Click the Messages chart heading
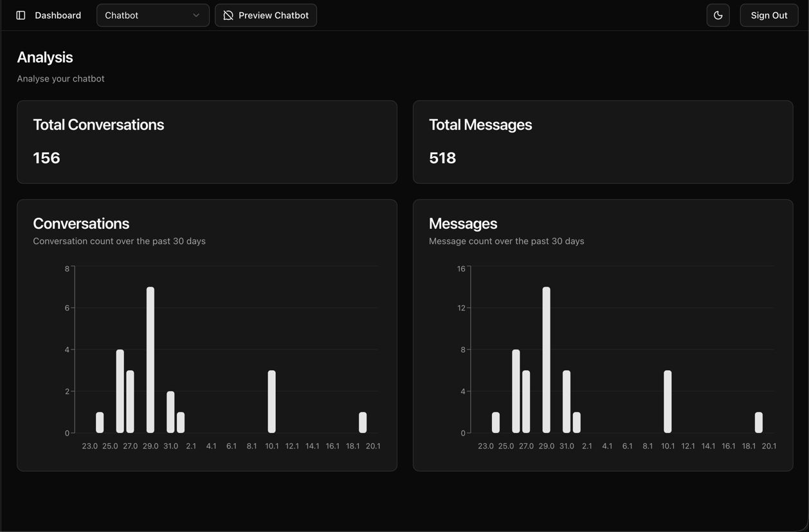 pos(463,224)
